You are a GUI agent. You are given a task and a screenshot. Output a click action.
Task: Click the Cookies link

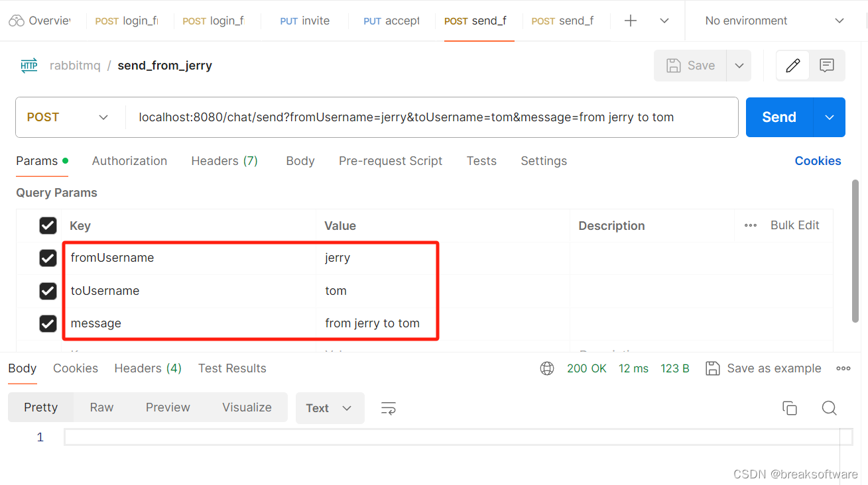[x=818, y=161]
